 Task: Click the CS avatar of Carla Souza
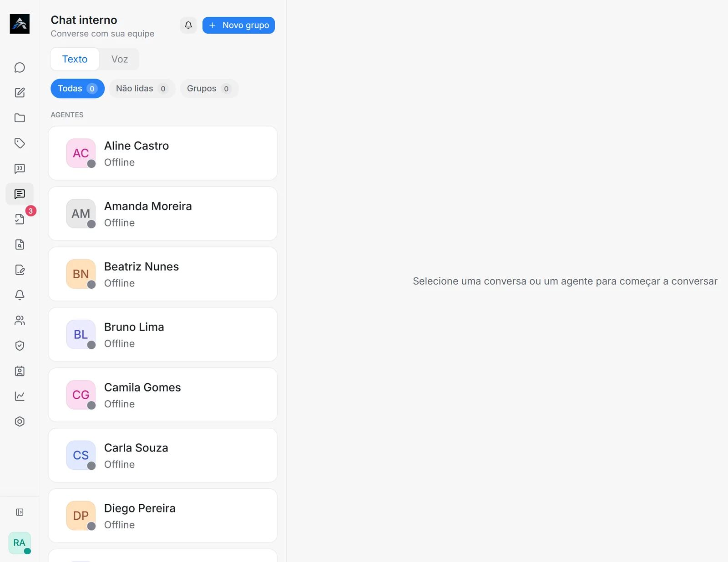click(x=81, y=456)
